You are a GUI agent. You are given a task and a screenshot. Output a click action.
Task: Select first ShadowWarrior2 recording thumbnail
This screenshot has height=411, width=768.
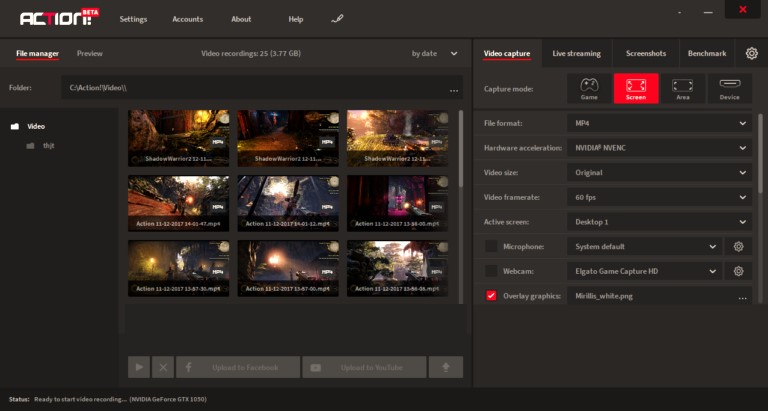(x=179, y=138)
